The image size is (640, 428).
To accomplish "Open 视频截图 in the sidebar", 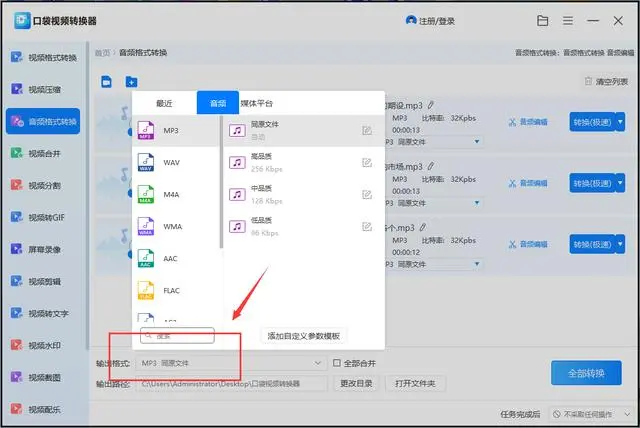I will pyautogui.click(x=36, y=377).
